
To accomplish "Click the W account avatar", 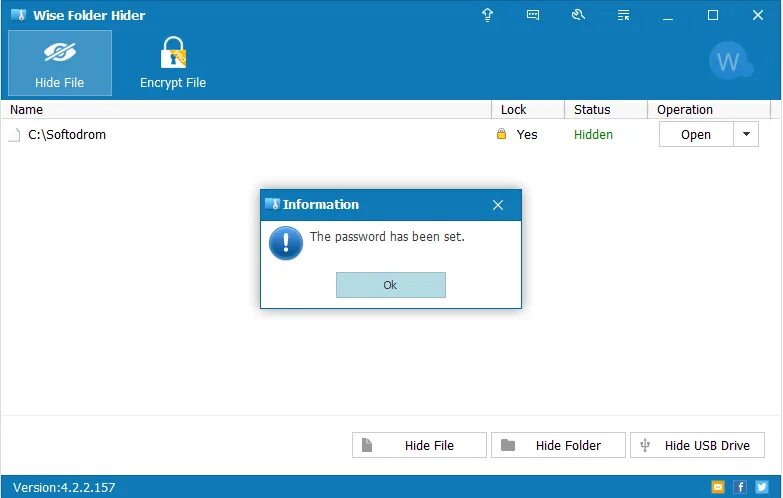I will click(730, 61).
